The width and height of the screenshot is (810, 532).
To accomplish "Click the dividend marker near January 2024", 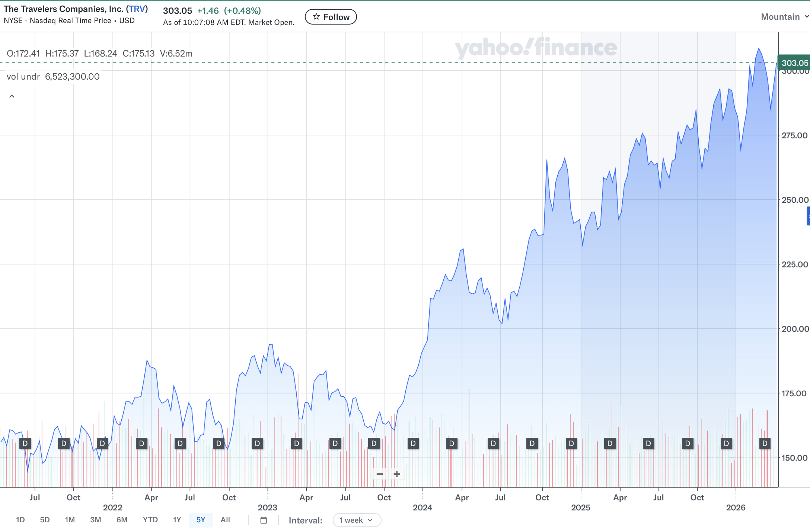I will (413, 443).
